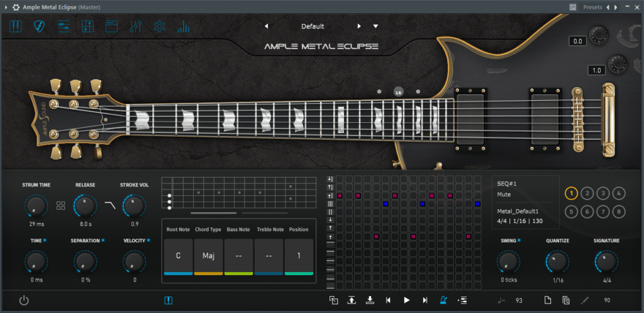
Task: Expand the Default preset dropdown triangle
Action: coord(375,26)
